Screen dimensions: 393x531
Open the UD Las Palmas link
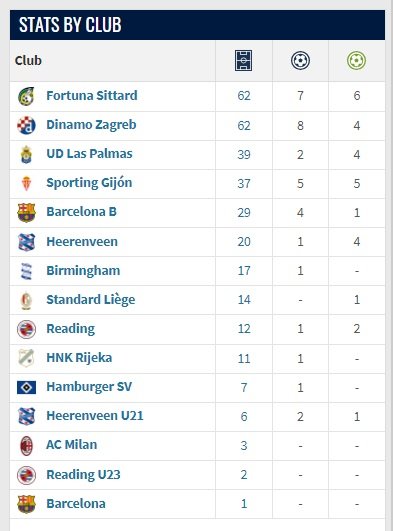89,154
